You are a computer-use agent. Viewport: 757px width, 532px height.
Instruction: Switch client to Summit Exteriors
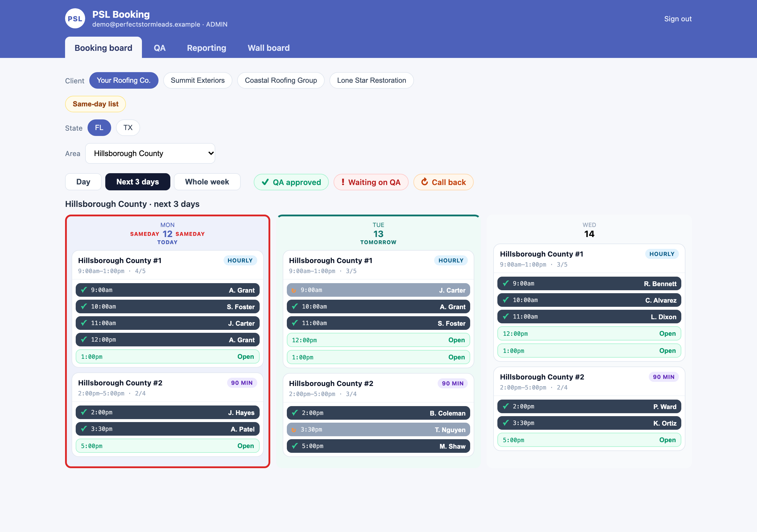(x=198, y=80)
